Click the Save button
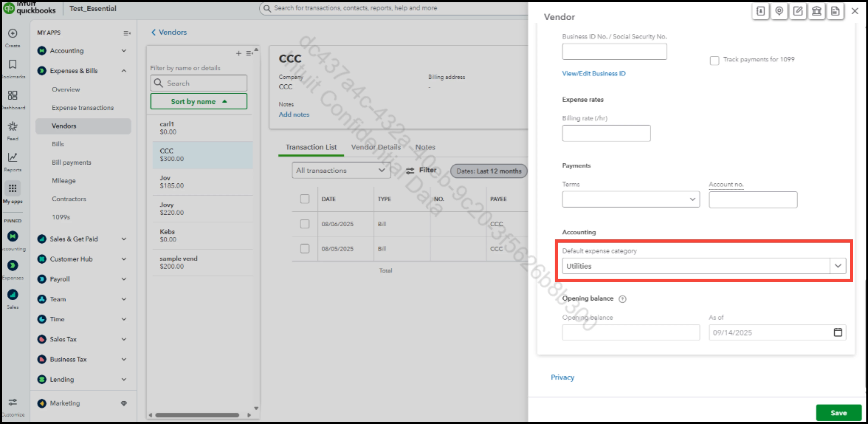868x424 pixels. click(x=838, y=413)
